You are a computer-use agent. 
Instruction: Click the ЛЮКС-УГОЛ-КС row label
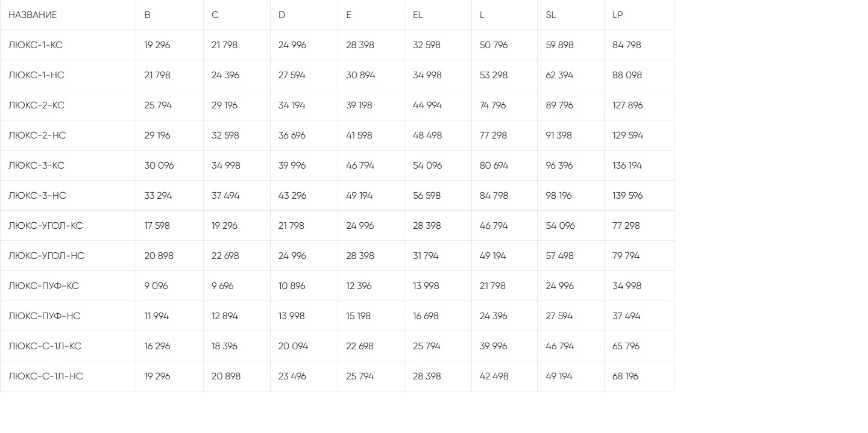(x=46, y=226)
